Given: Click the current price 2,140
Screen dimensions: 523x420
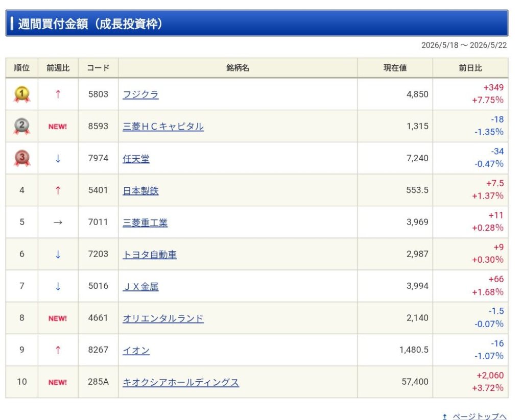Looking at the screenshot, I should point(417,318).
